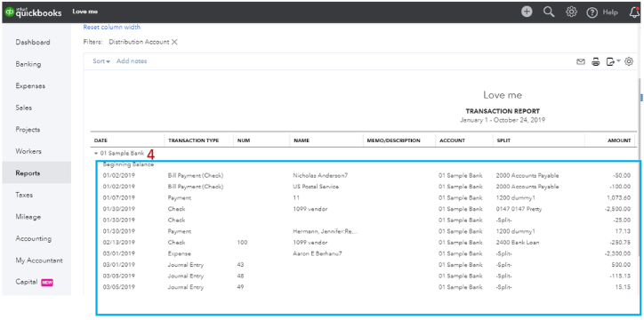Image resolution: width=644 pixels, height=320 pixels.
Task: Click the Love me company name in header
Action: [85, 12]
